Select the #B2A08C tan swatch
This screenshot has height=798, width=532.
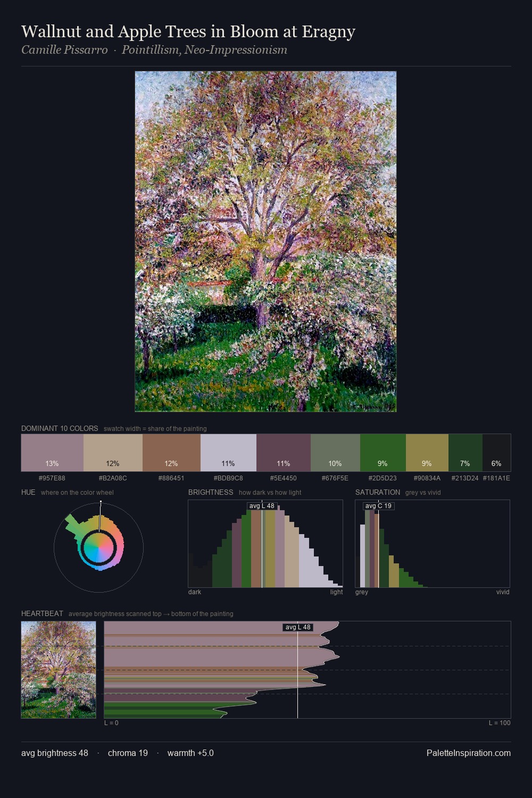click(x=113, y=453)
